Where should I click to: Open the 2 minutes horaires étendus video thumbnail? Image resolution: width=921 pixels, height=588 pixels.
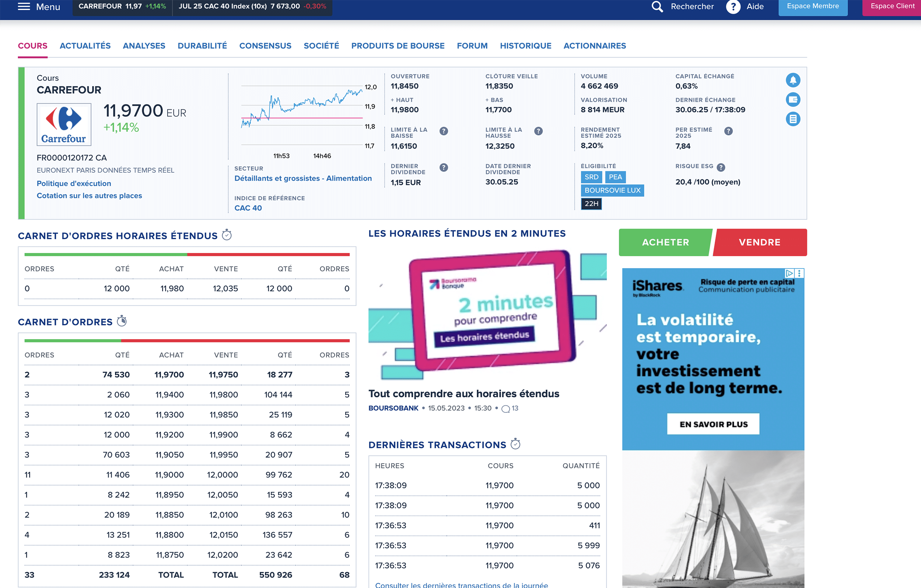click(x=487, y=314)
